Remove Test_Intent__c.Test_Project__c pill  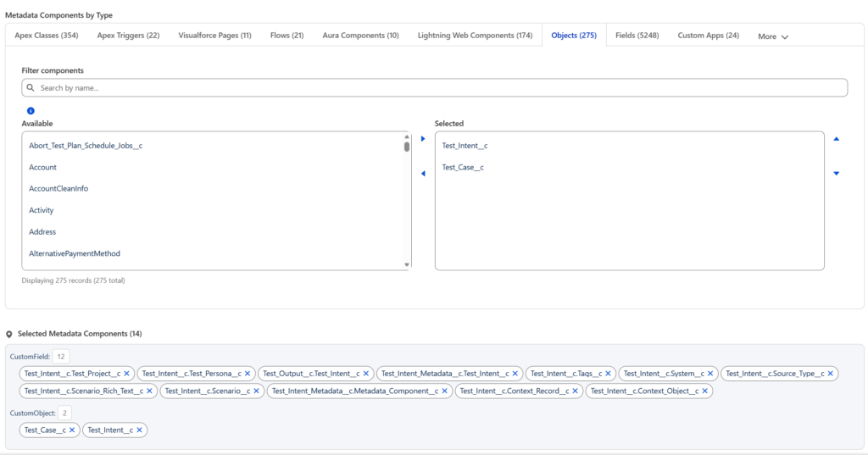[126, 374]
